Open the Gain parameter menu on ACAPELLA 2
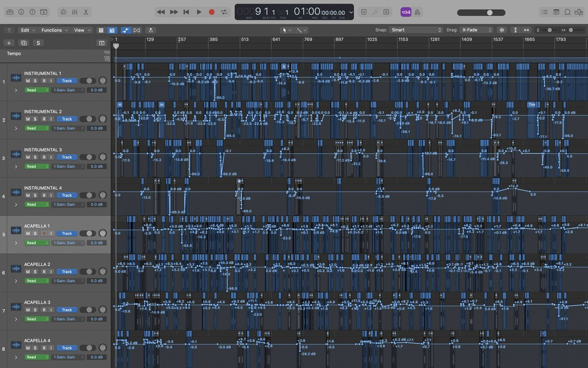This screenshot has width=588, height=368. click(68, 281)
